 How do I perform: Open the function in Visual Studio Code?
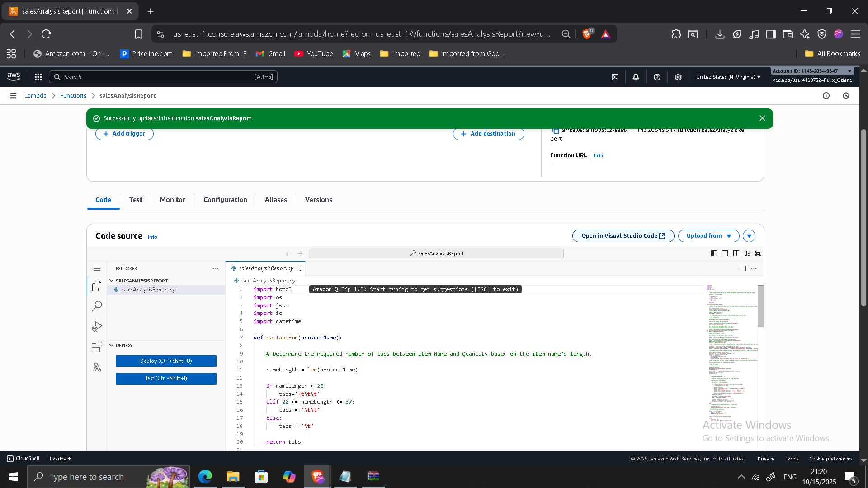pos(623,235)
